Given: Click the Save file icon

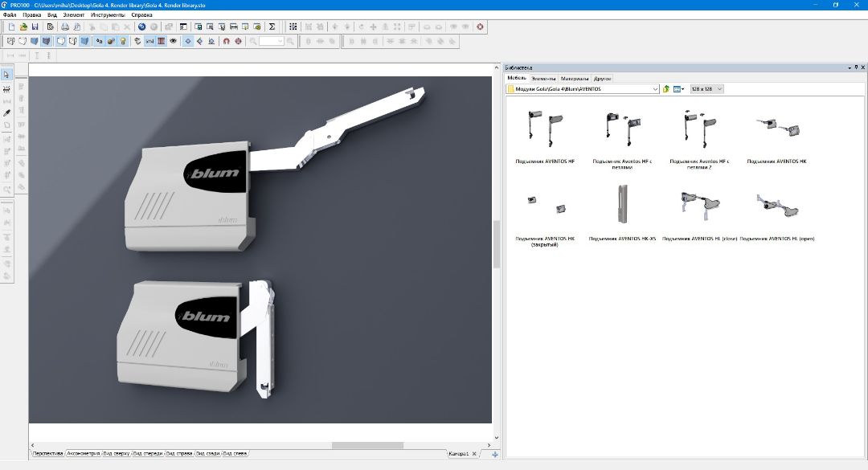Looking at the screenshot, I should 35,27.
